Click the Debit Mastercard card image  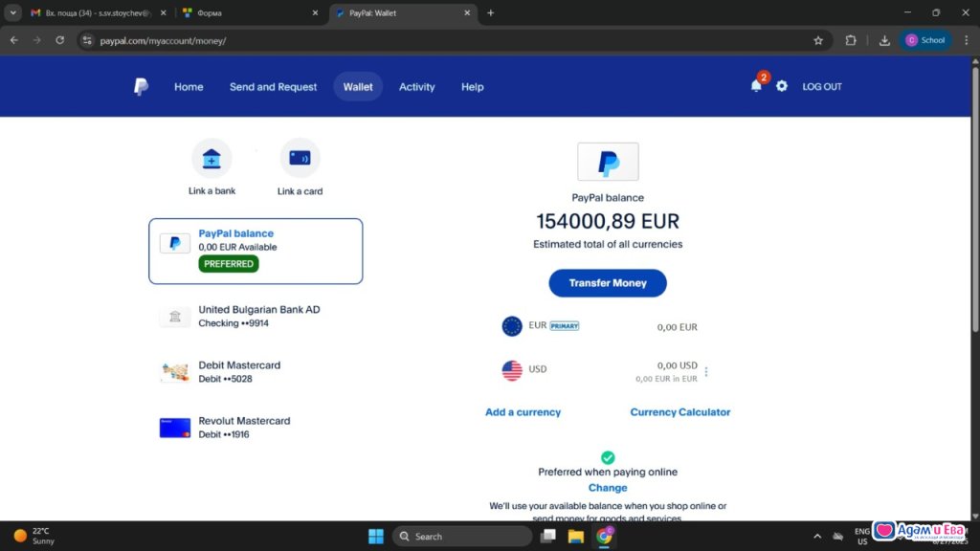point(175,372)
